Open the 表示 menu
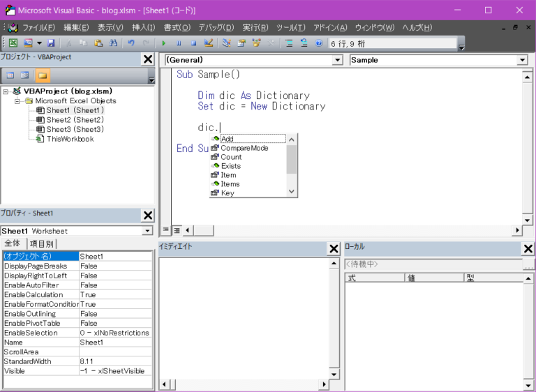536x392 pixels. click(x=110, y=28)
